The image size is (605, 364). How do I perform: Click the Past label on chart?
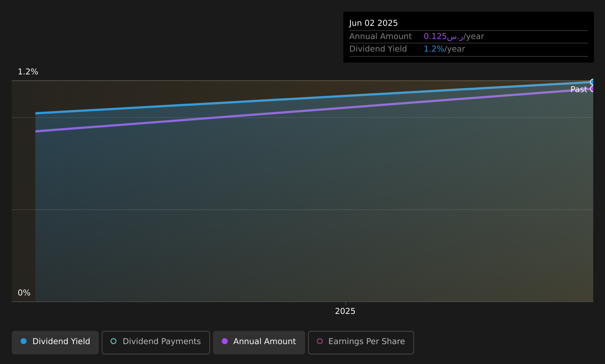(578, 90)
